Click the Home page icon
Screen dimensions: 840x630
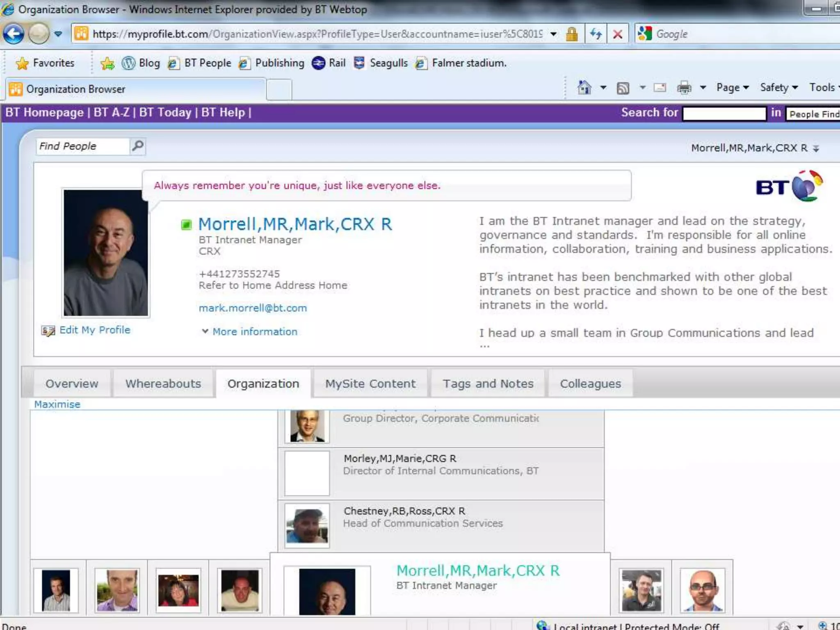[x=584, y=87]
